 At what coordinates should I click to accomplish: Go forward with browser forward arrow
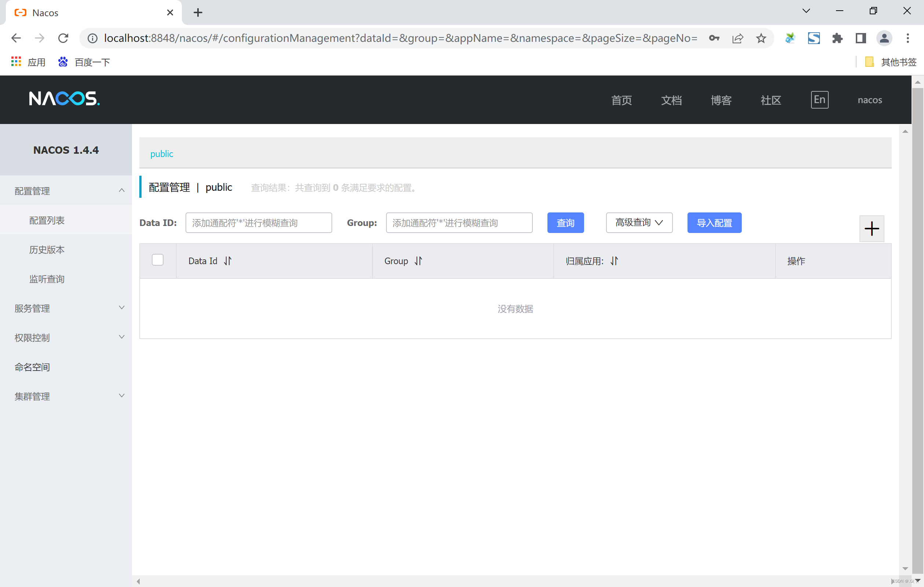click(x=40, y=38)
